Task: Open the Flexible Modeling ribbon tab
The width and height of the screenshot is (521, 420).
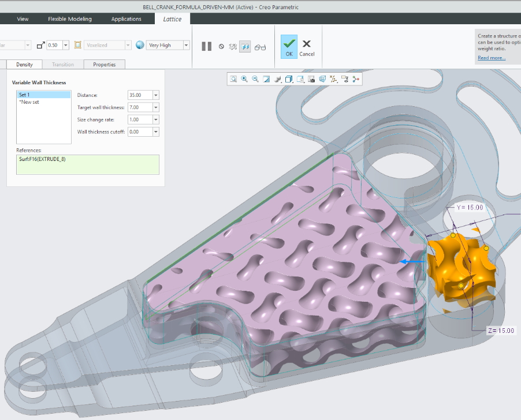Action: pyautogui.click(x=69, y=19)
